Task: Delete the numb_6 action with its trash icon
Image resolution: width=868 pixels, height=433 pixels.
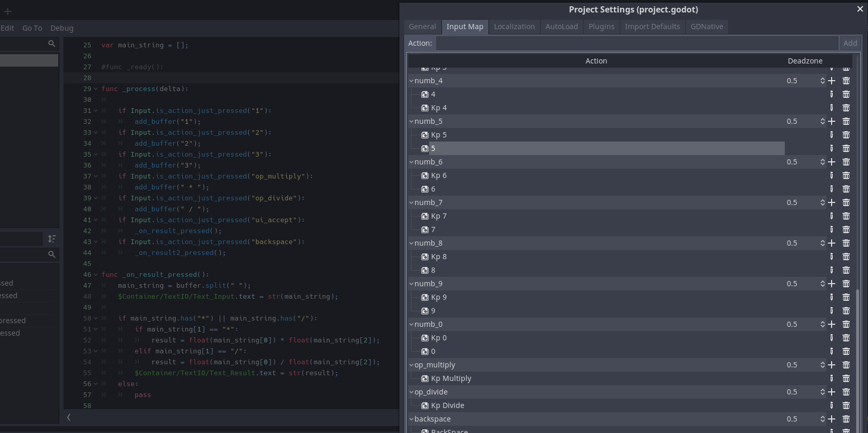Action: click(x=846, y=162)
